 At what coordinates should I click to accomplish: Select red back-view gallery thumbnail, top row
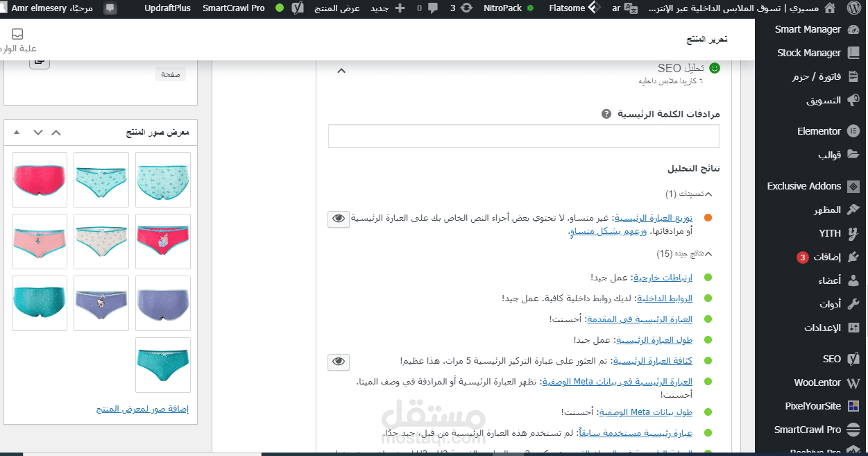click(x=40, y=180)
